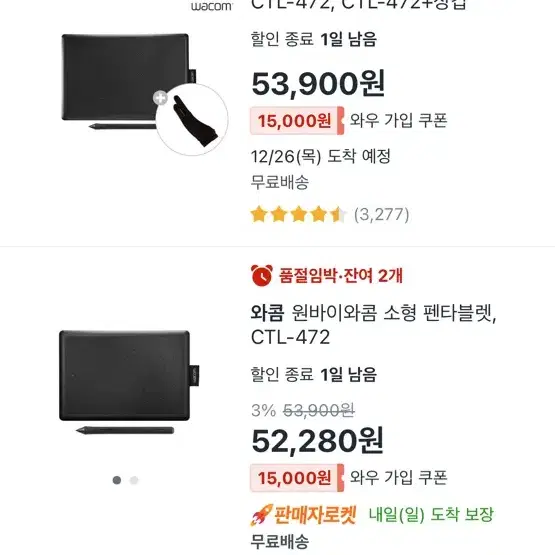The width and height of the screenshot is (555, 555).
Task: Click the star rating of first product
Action: click(x=298, y=214)
